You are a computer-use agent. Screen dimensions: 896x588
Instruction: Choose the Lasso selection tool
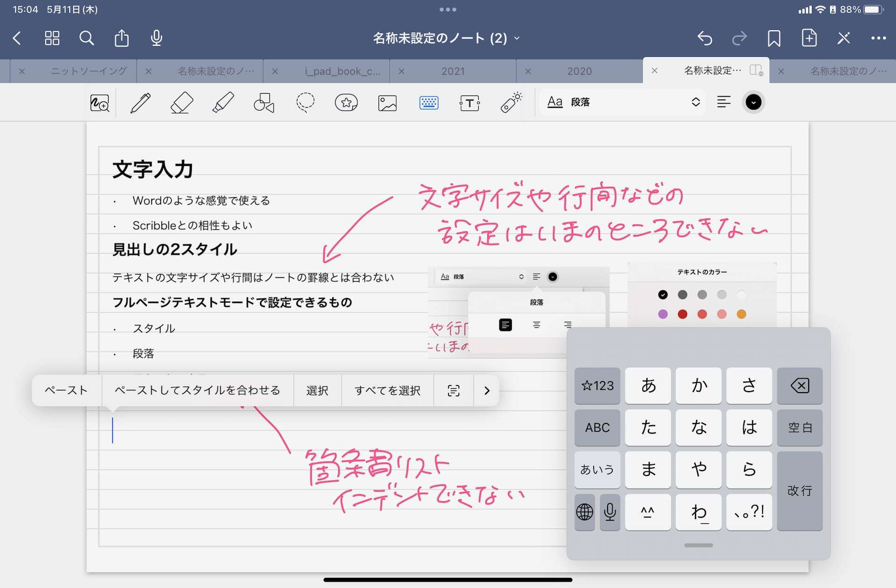305,103
